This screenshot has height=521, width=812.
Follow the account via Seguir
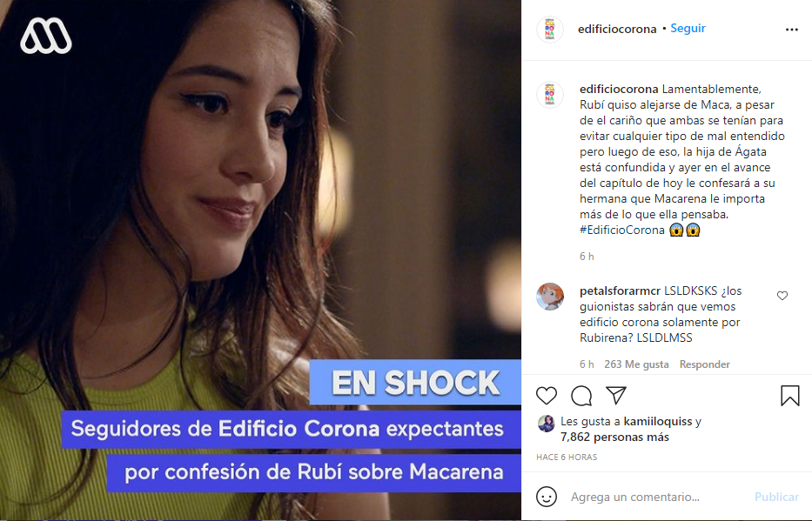(x=688, y=29)
